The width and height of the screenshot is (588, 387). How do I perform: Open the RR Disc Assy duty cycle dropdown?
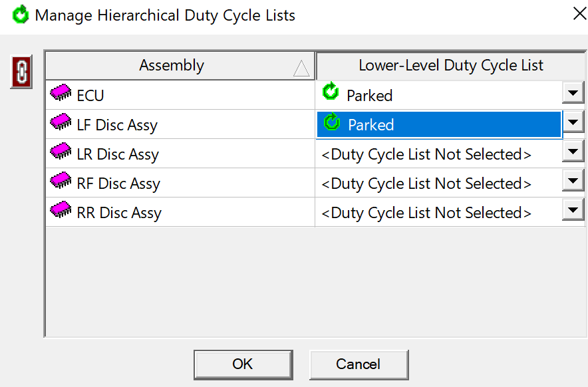point(573,209)
